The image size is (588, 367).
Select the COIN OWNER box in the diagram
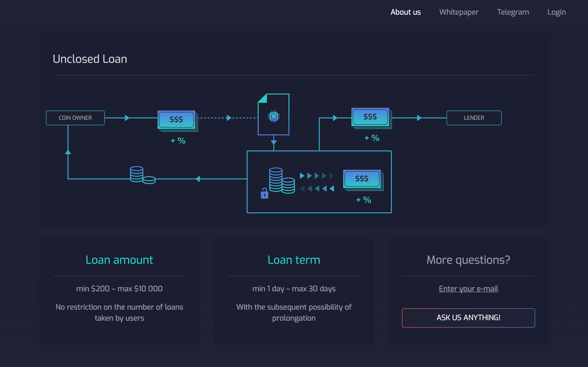(75, 118)
